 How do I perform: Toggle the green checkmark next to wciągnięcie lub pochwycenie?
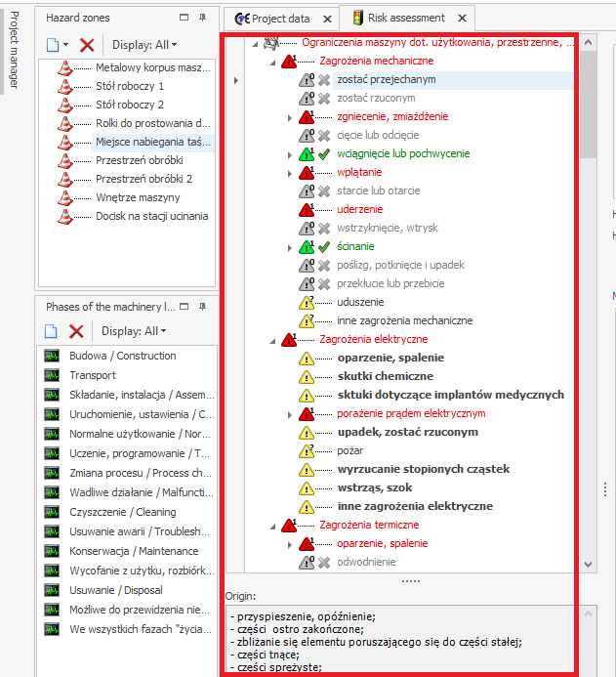click(324, 154)
